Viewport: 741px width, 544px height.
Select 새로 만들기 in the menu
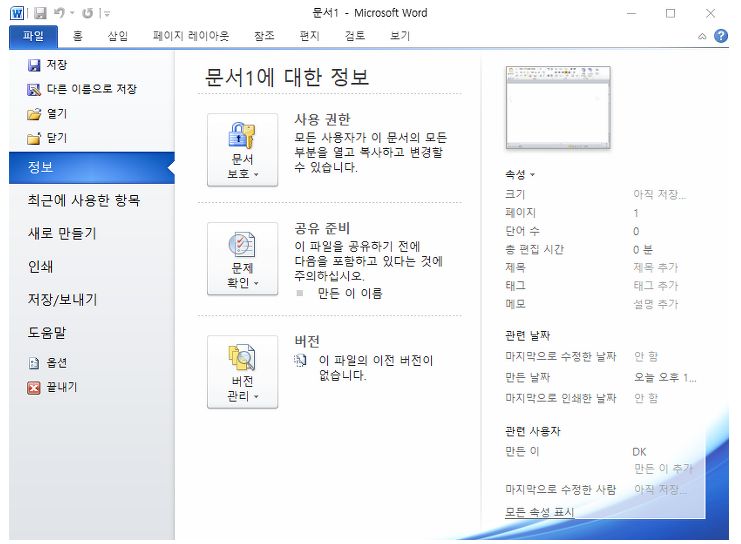pyautogui.click(x=62, y=233)
